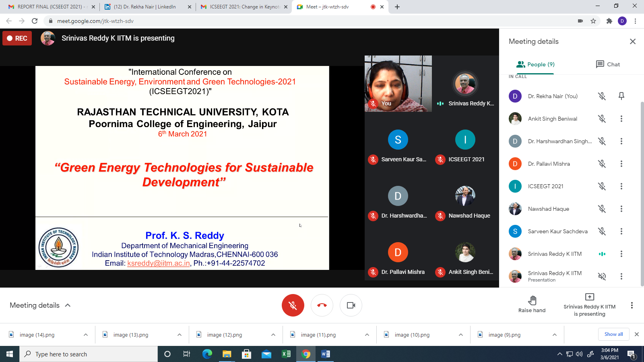This screenshot has width=644, height=362.
Task: Switch to ICSEEGT 2021: Change in Keynote tab
Action: point(244,7)
